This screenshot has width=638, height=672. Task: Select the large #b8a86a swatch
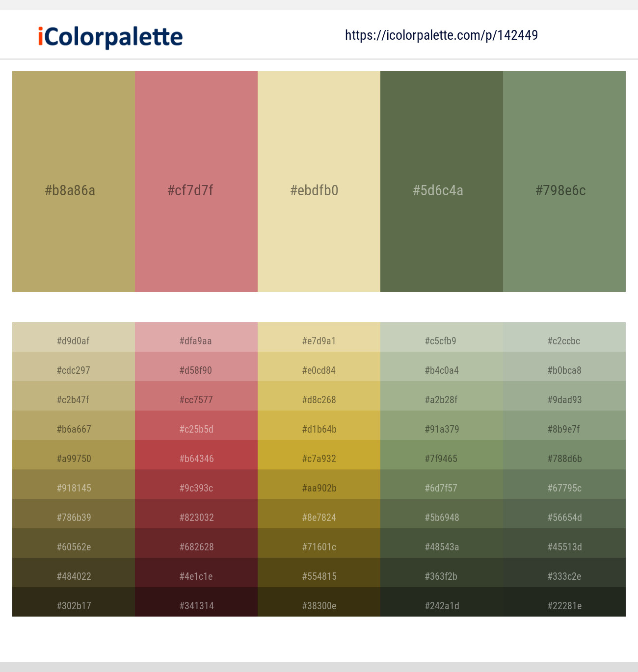[74, 181]
